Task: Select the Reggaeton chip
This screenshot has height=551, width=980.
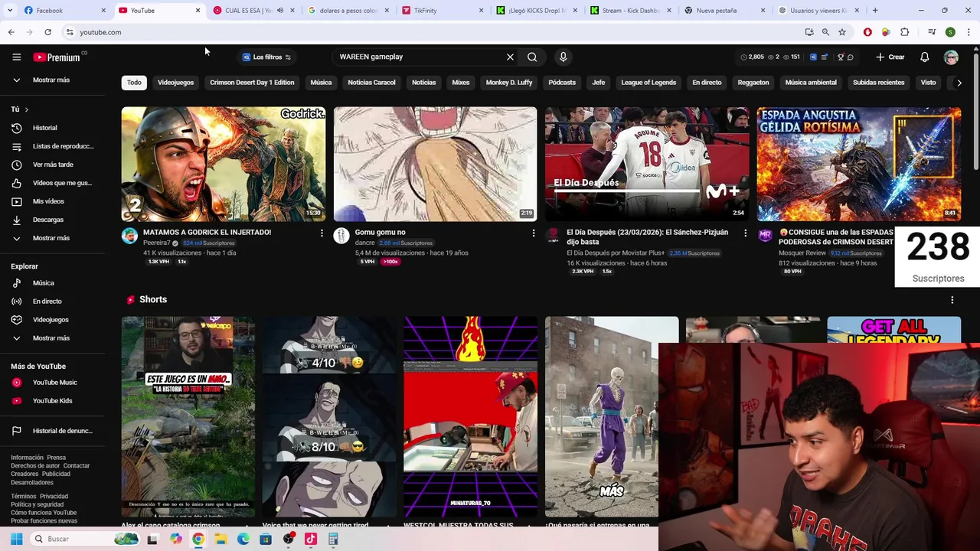Action: pyautogui.click(x=753, y=83)
